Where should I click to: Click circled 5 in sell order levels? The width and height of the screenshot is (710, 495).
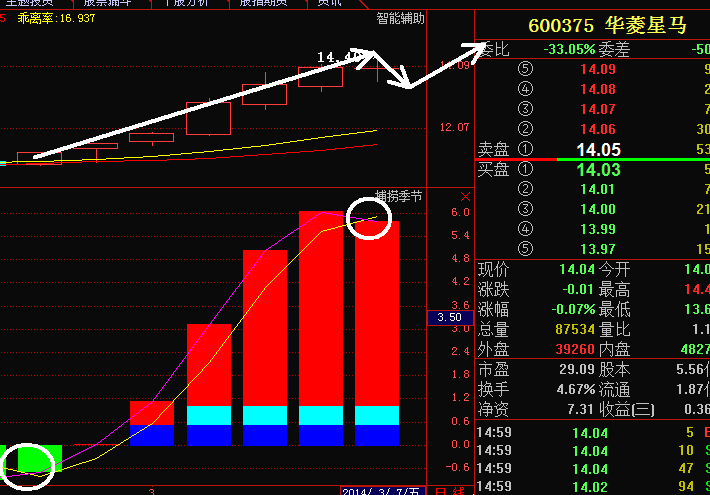click(x=525, y=69)
